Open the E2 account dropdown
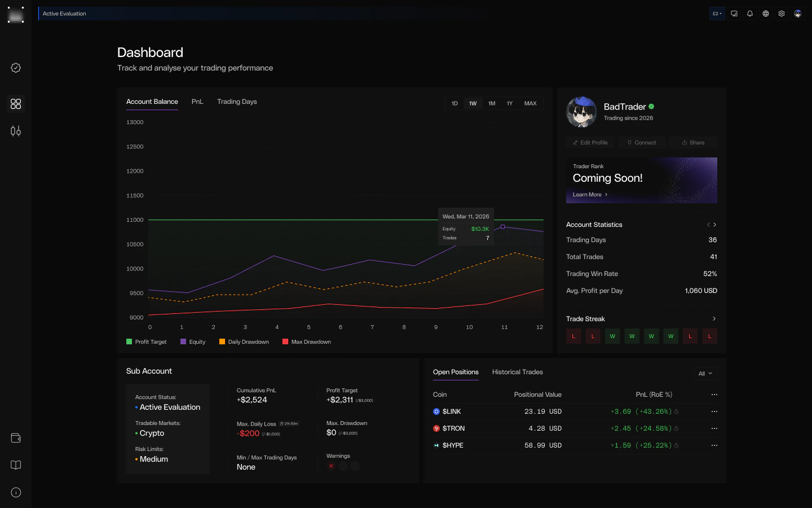 point(717,14)
